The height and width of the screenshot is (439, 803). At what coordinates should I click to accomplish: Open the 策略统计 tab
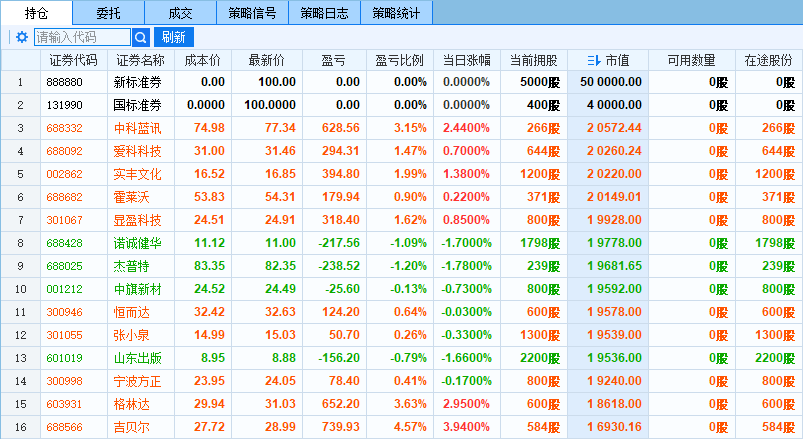tap(397, 13)
